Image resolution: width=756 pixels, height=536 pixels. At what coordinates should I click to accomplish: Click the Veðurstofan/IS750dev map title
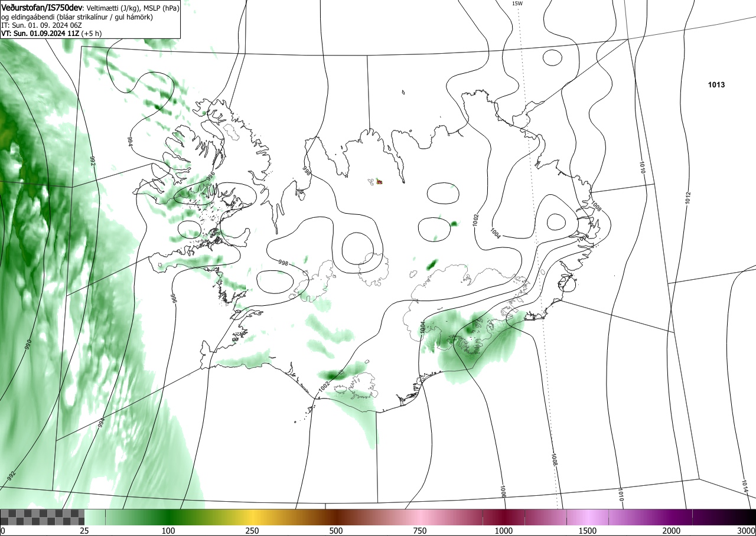click(42, 8)
